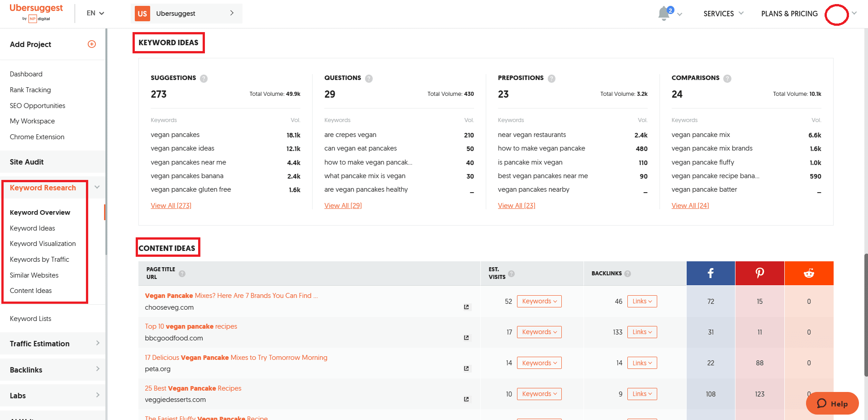
Task: Click the sidebar vertical scrollbar
Action: click(x=106, y=142)
